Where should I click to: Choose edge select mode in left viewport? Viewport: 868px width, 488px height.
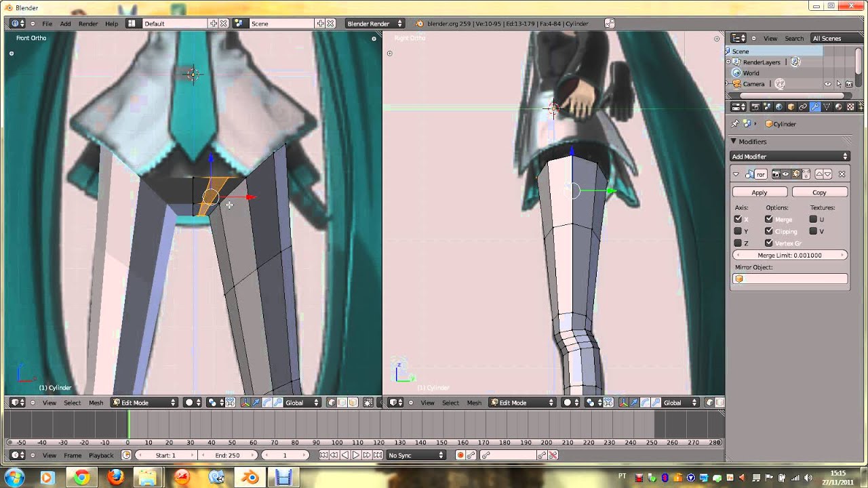342,403
